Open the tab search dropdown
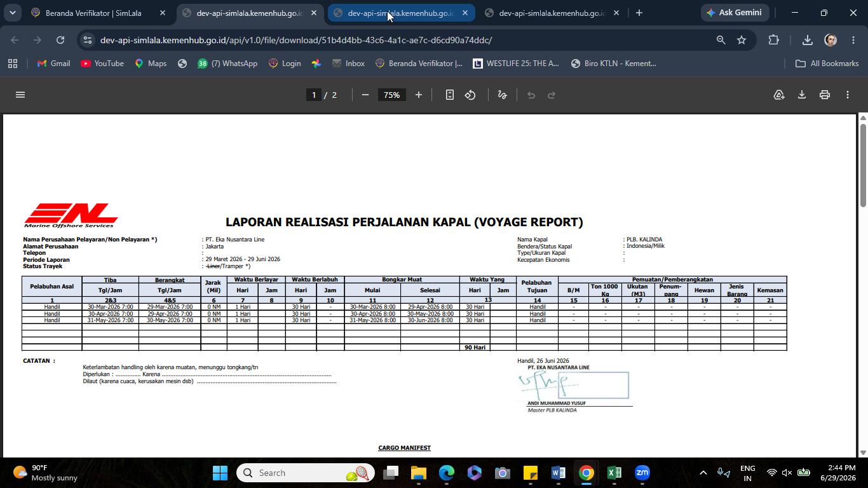 [x=12, y=13]
